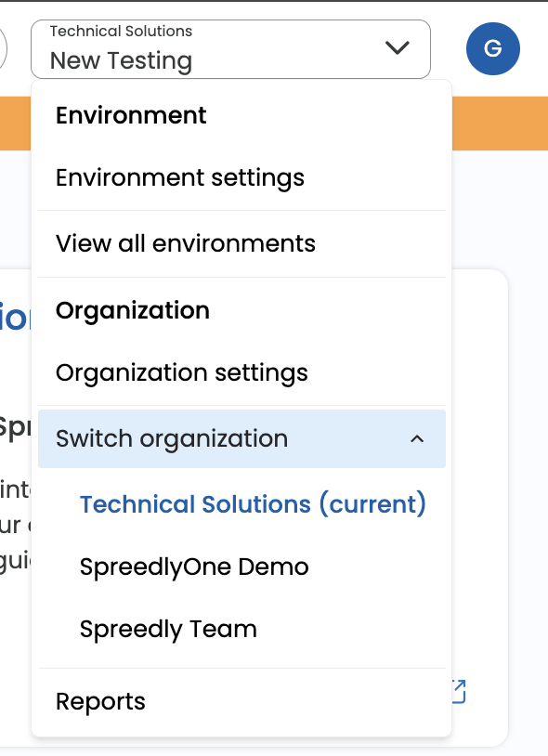
Task: Click the white card area right of the menu
Action: [479, 482]
